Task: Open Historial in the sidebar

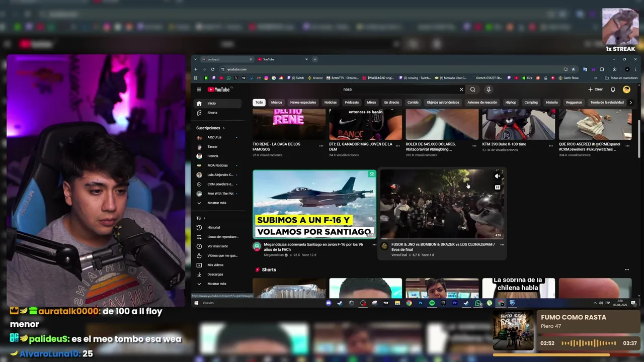Action: (x=219, y=227)
